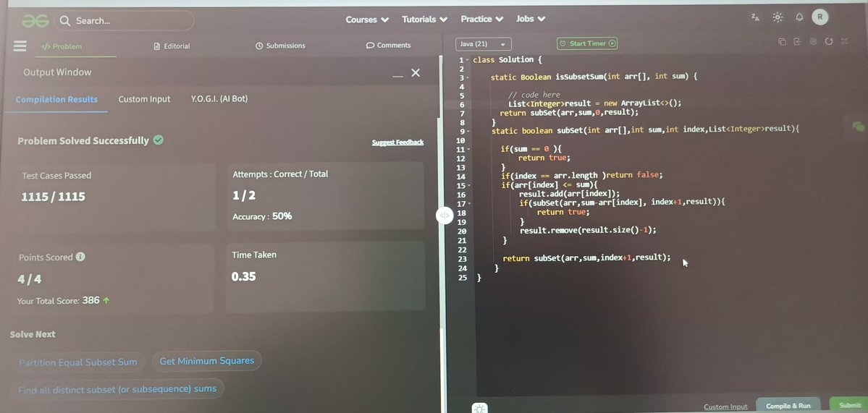Image resolution: width=868 pixels, height=413 pixels.
Task: Click the Suggest Feedback link
Action: [397, 142]
